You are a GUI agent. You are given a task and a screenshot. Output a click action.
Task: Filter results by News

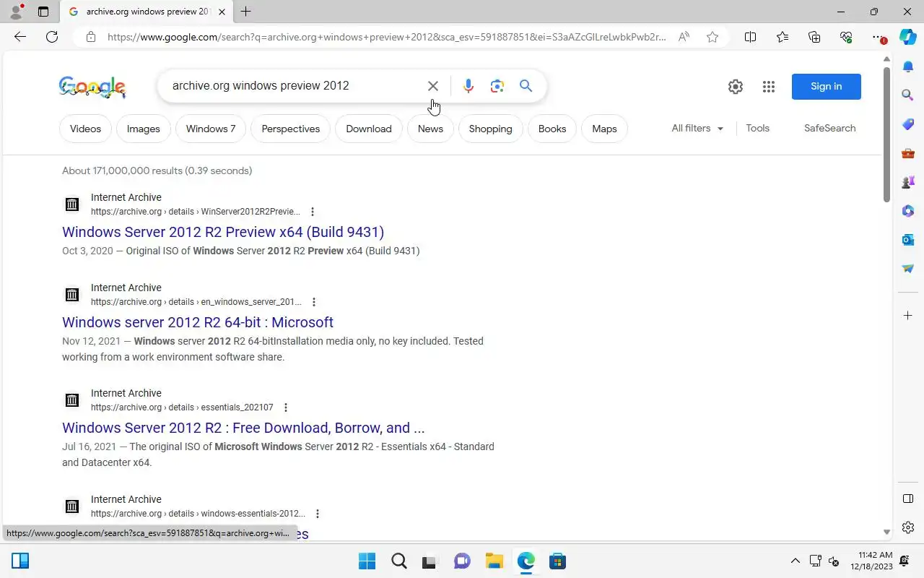click(x=430, y=129)
